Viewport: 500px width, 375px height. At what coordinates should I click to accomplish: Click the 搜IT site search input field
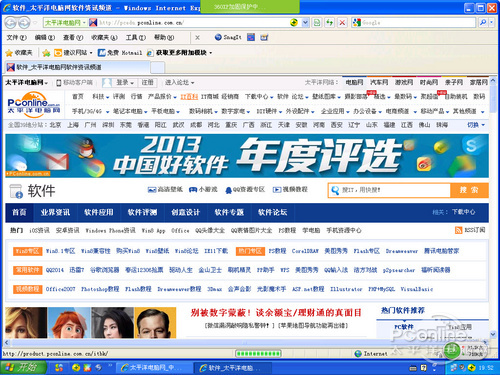coord(389,190)
